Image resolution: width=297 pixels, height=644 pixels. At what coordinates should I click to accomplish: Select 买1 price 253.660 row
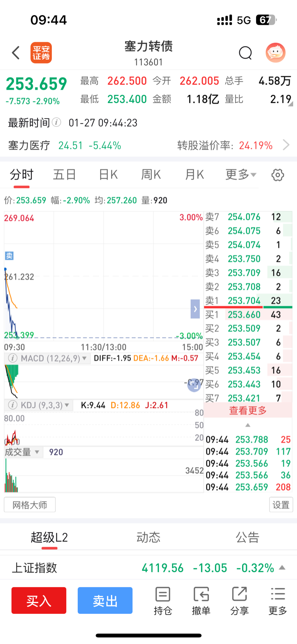248,314
